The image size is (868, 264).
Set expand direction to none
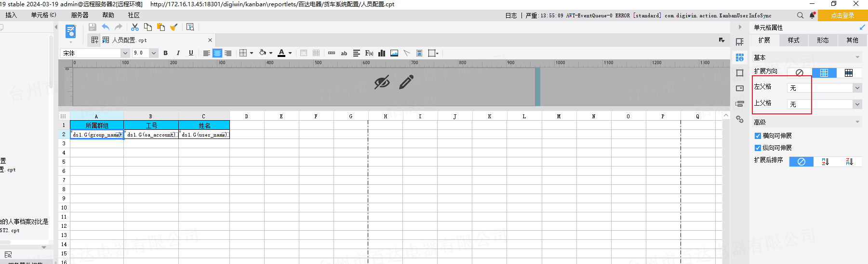pos(800,73)
